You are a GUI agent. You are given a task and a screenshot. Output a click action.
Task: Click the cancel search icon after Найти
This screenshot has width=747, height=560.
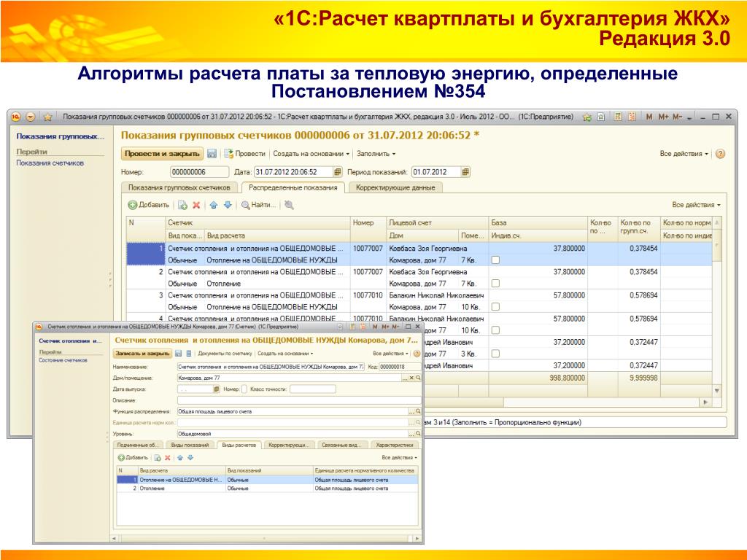[x=289, y=205]
